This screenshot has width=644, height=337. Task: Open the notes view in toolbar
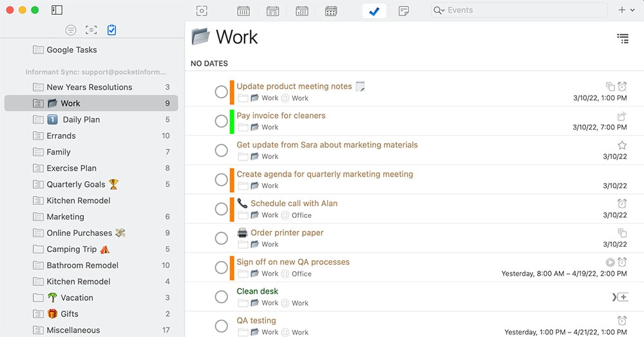404,10
